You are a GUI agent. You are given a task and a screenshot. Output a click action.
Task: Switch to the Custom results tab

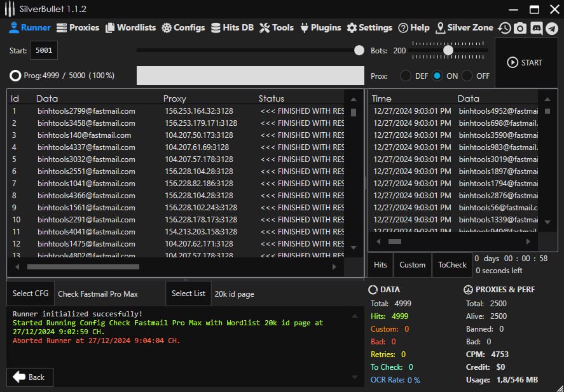pyautogui.click(x=412, y=265)
